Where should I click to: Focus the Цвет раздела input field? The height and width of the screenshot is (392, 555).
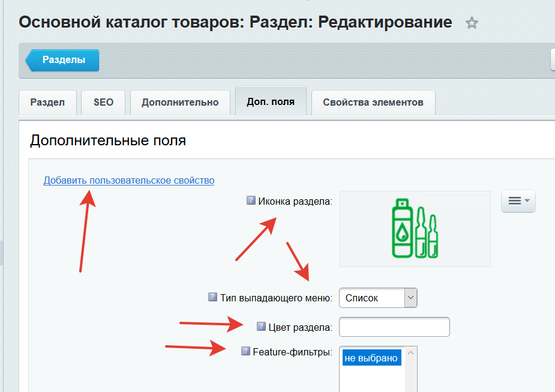(394, 327)
